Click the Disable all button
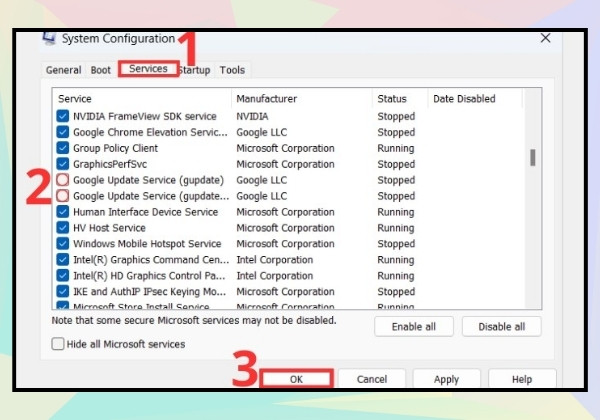Viewport: 600px width, 420px height. click(x=501, y=327)
